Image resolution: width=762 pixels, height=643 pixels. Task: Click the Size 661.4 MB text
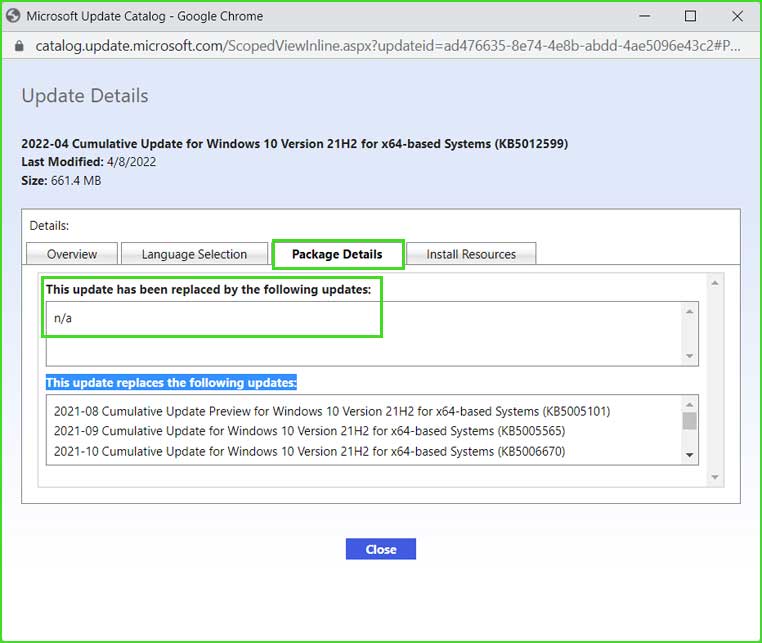tap(61, 181)
